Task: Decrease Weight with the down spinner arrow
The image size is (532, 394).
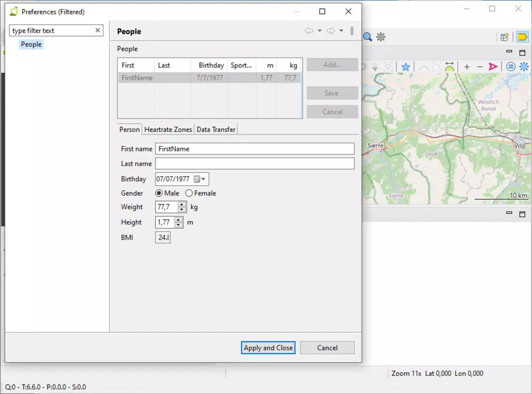Action: (x=182, y=210)
